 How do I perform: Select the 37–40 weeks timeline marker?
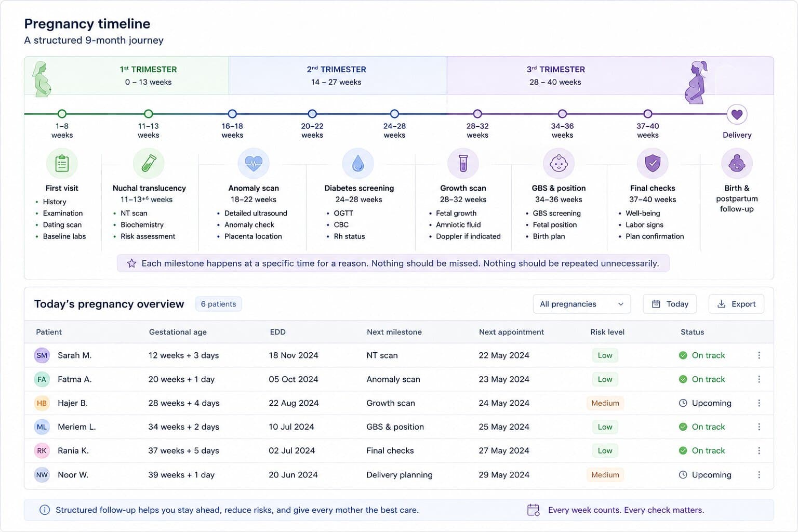click(x=648, y=114)
